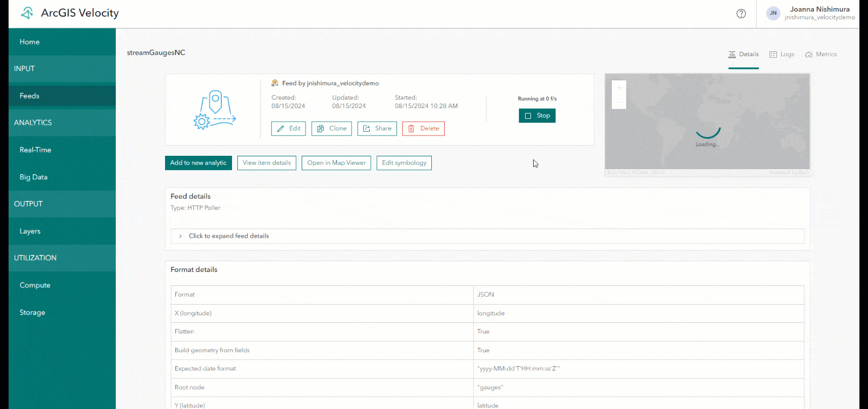Click the OUTPUT section header
Screen dimensions: 868x409
click(x=62, y=204)
